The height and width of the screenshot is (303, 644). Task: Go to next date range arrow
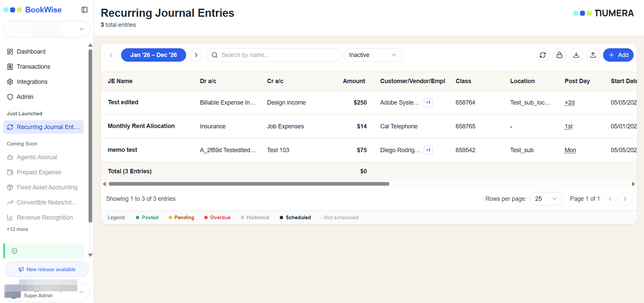coord(196,55)
